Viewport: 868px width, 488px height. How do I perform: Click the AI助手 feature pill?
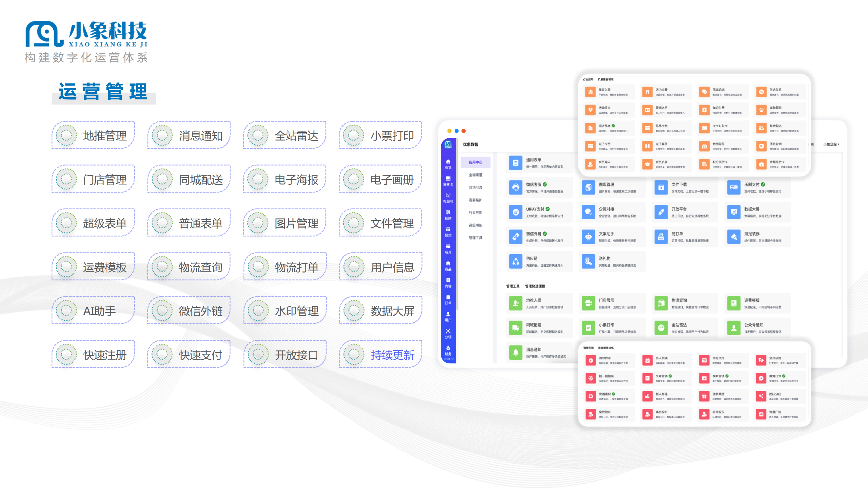[x=93, y=310]
